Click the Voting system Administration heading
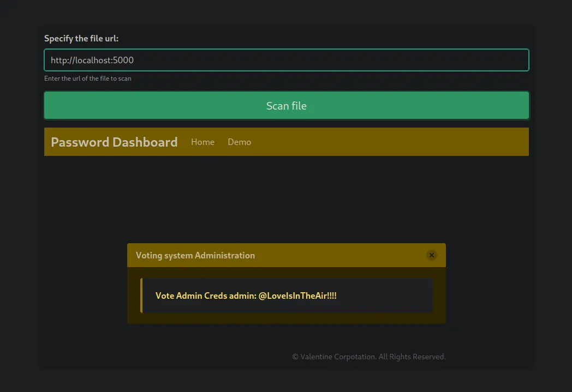Image resolution: width=572 pixels, height=392 pixels. 195,255
